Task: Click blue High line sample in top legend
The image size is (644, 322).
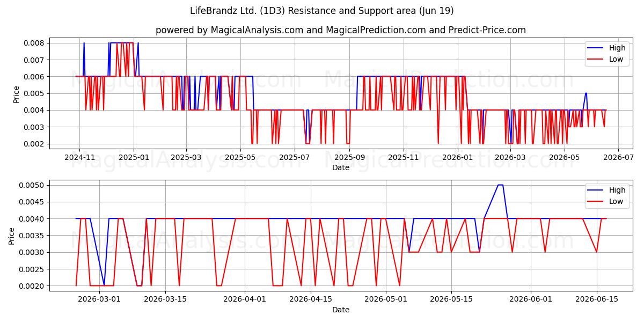Action: click(x=596, y=48)
